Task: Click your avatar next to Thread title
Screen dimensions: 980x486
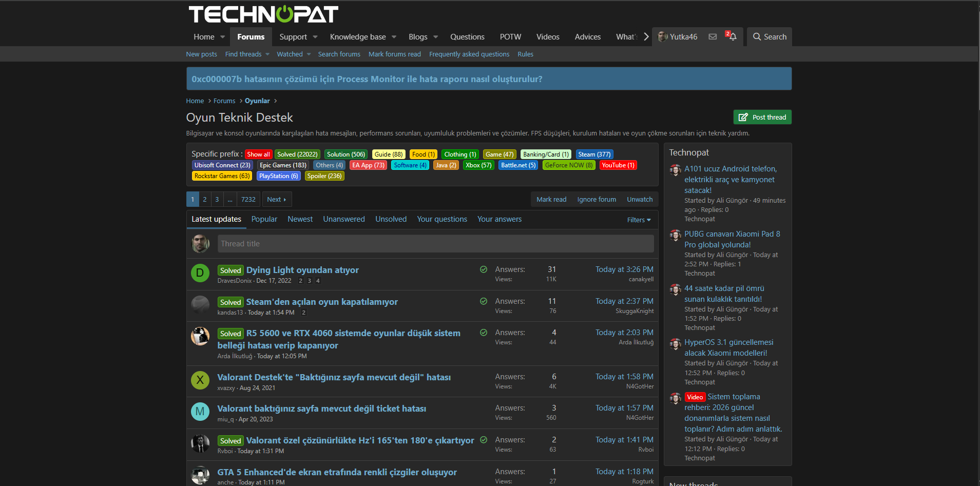Action: [x=200, y=244]
